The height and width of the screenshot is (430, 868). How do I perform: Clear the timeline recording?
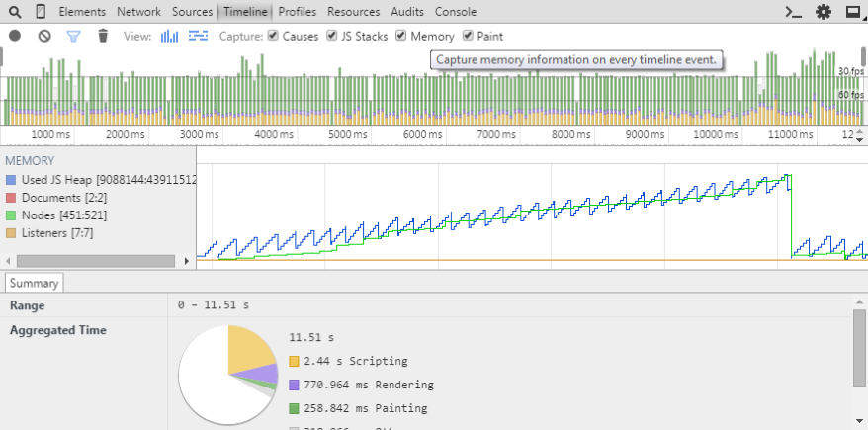click(44, 36)
